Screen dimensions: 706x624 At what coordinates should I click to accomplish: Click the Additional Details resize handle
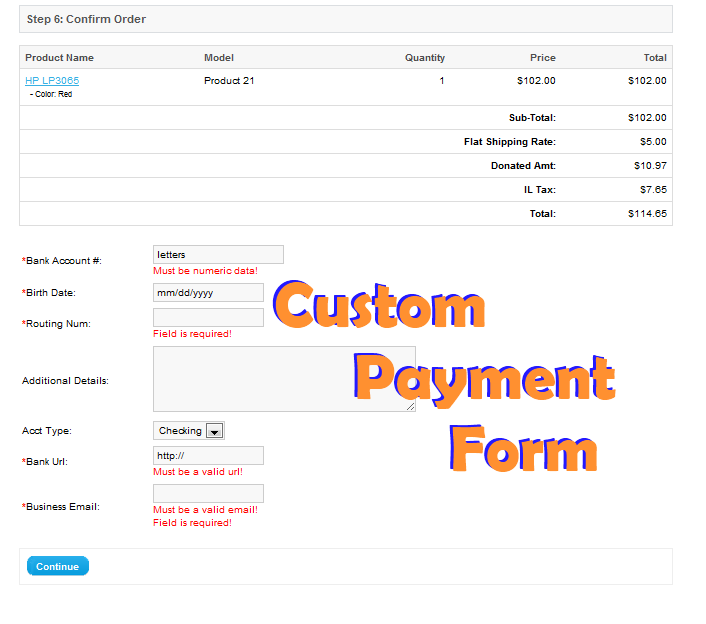click(410, 407)
